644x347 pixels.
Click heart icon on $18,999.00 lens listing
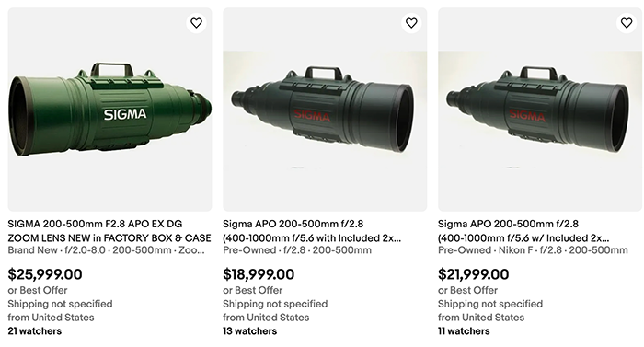[411, 23]
